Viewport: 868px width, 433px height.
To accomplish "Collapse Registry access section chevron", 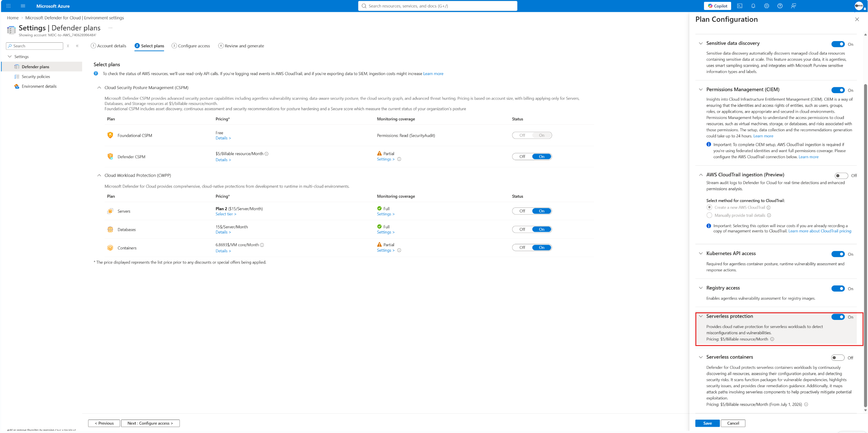I will 701,288.
